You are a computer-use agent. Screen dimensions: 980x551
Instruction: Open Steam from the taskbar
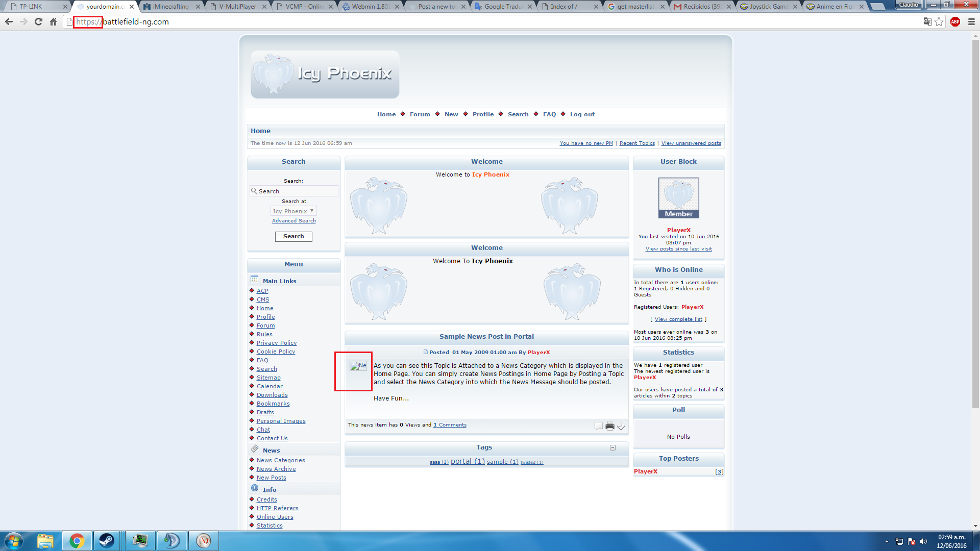coord(107,541)
